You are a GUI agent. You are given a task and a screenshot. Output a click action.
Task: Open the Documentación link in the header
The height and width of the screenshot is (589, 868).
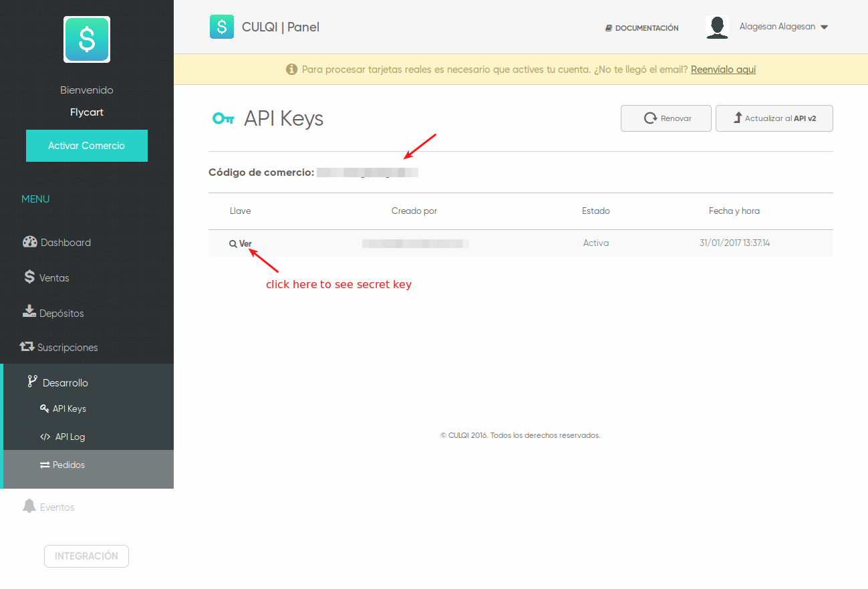(x=641, y=28)
